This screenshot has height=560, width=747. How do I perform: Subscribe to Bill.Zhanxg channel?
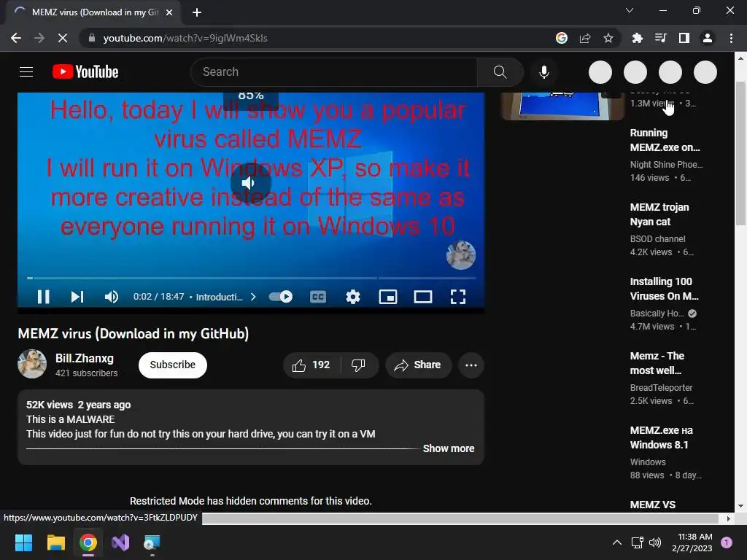173,365
